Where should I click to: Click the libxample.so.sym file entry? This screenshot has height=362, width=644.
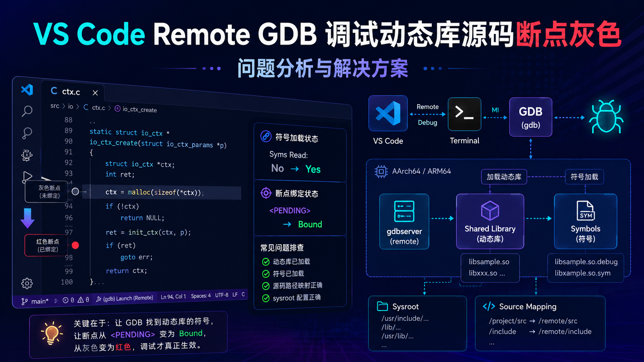(582, 273)
